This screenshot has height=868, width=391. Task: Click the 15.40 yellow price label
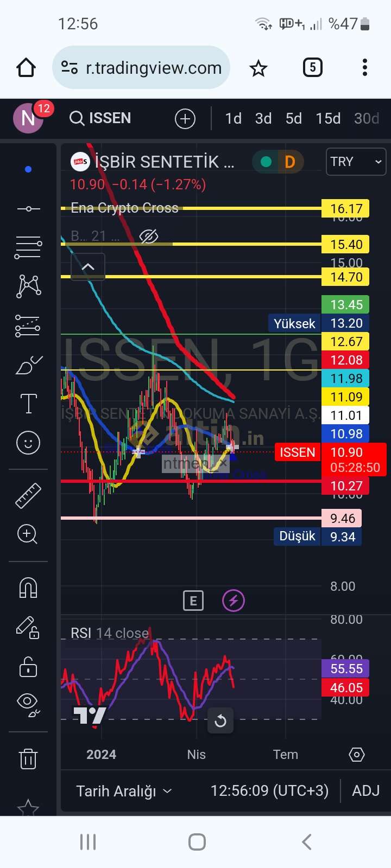coord(346,245)
